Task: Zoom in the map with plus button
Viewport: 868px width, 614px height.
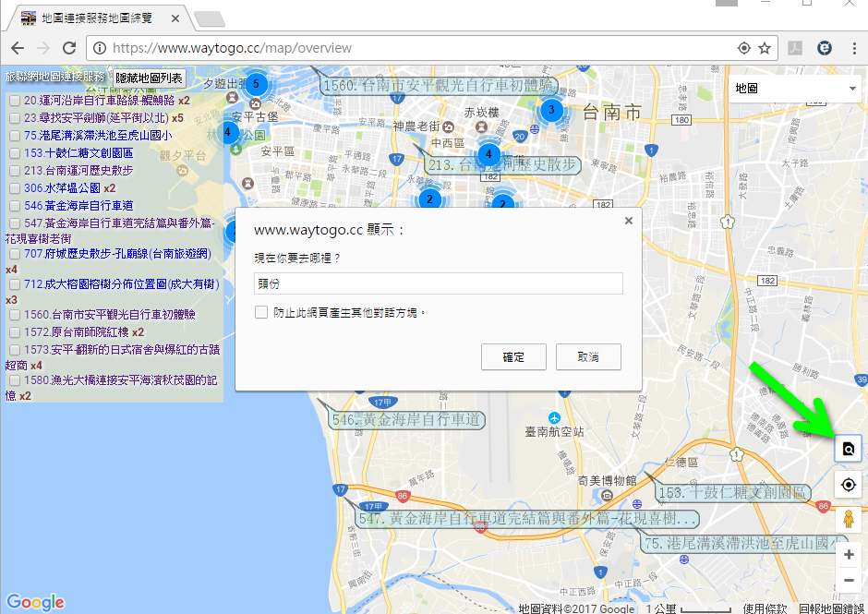Action: (x=848, y=555)
